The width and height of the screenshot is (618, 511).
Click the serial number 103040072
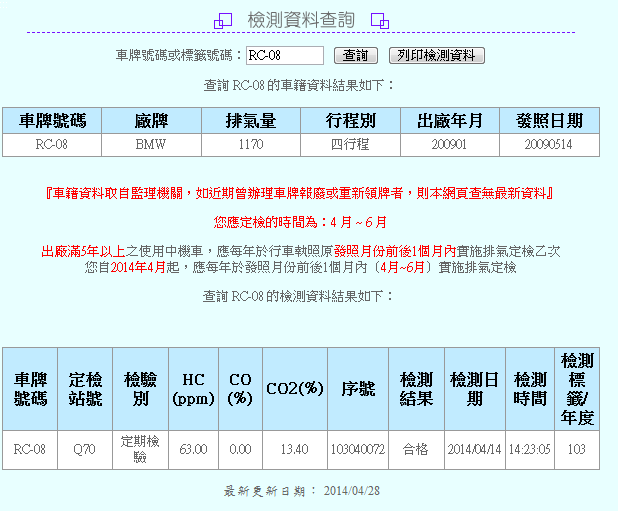(x=358, y=450)
